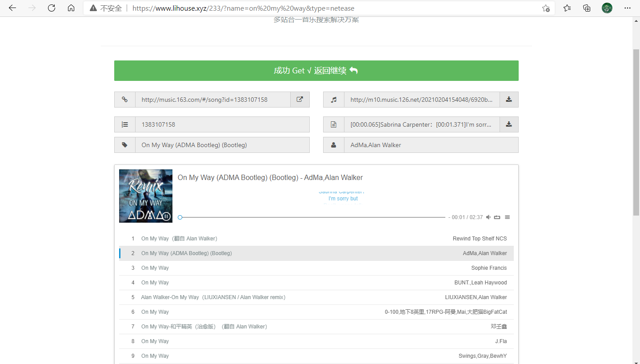Click the I'm sorry but lyric line

pos(343,199)
